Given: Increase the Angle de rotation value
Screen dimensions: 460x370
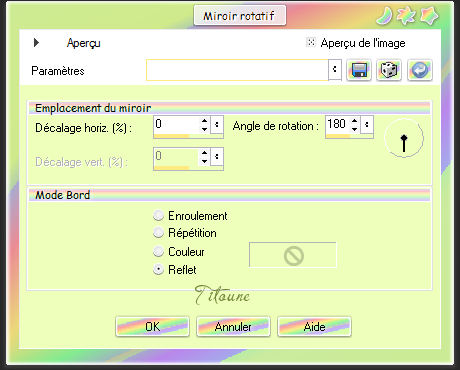Looking at the screenshot, I should pos(355,121).
